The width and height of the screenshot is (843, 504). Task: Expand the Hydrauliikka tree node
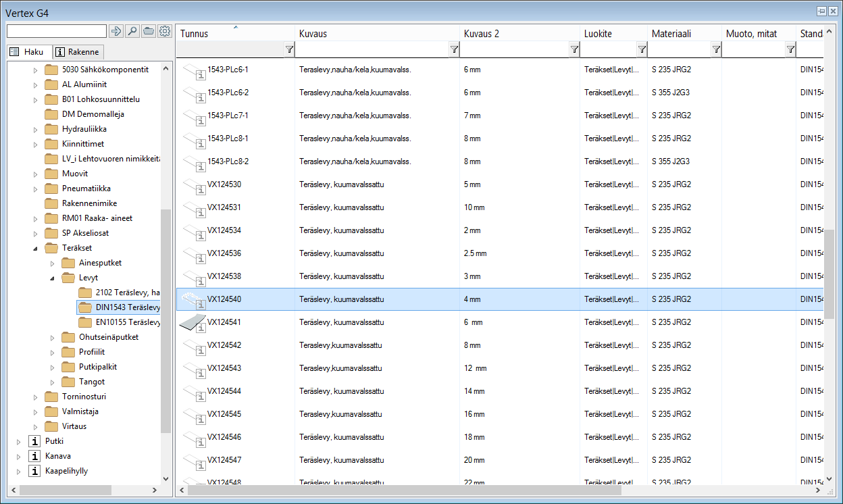tap(36, 129)
